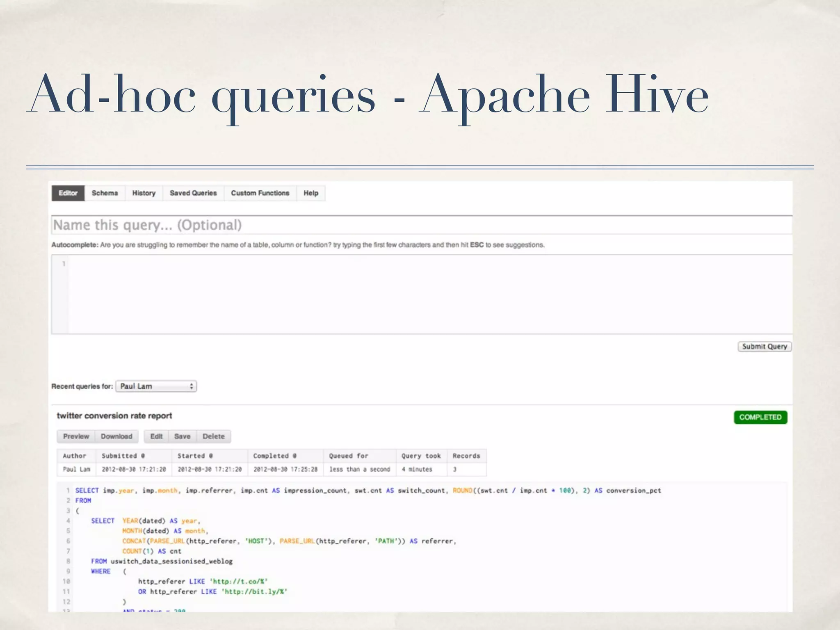Open the Recent queries user dropdown

[156, 386]
